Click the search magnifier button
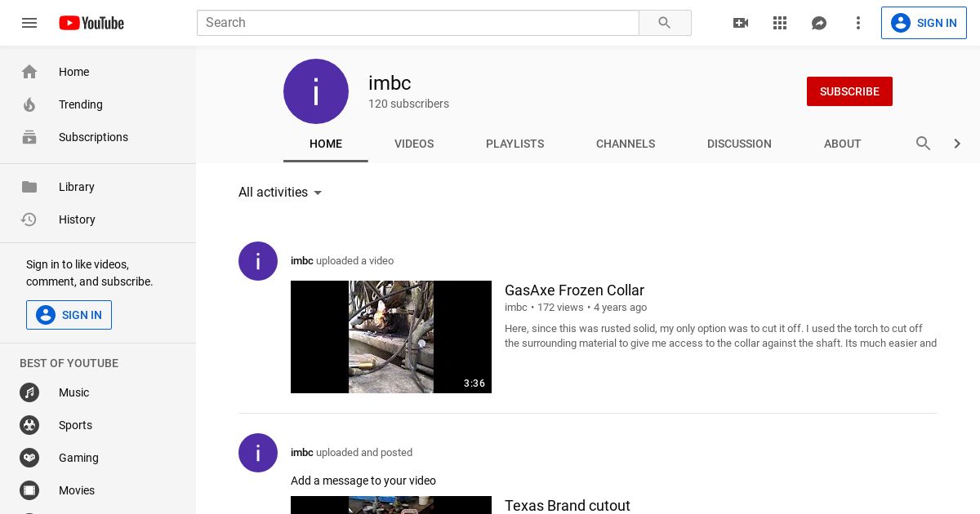Screen dimensions: 980x514 tap(665, 23)
